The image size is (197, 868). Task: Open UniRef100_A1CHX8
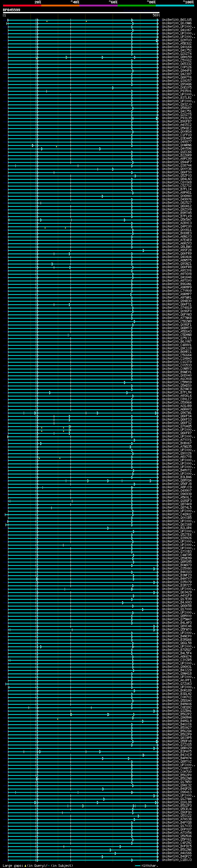click(177, 379)
